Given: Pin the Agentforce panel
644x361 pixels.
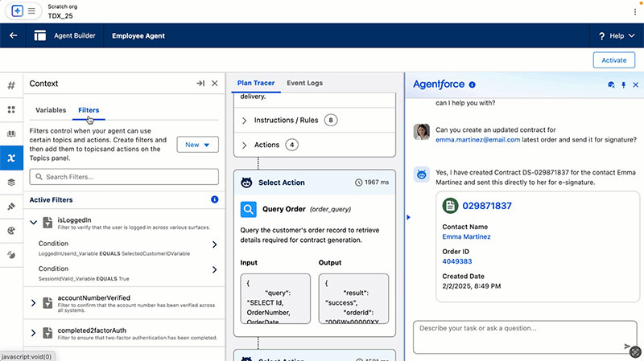Looking at the screenshot, I should click(x=623, y=84).
